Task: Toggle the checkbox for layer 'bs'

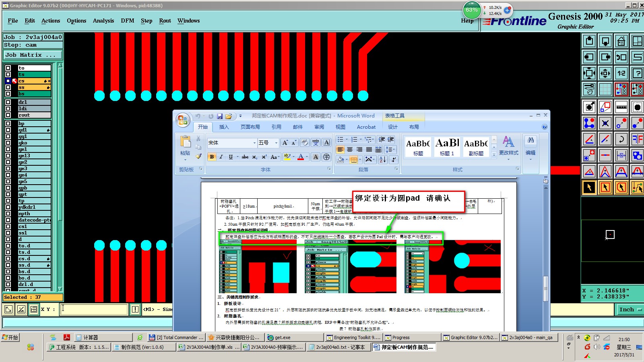Action: tap(8, 94)
